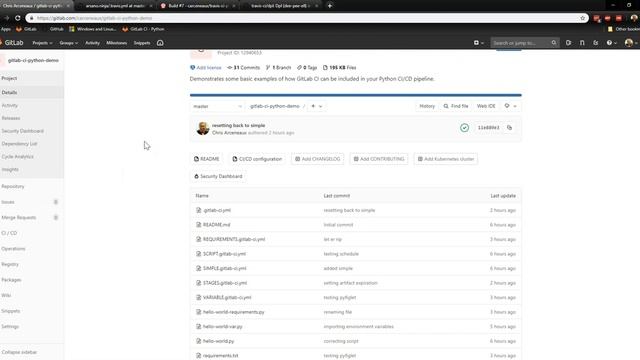Open the Snippets navbar item
The width and height of the screenshot is (640, 360).
[x=142, y=43]
